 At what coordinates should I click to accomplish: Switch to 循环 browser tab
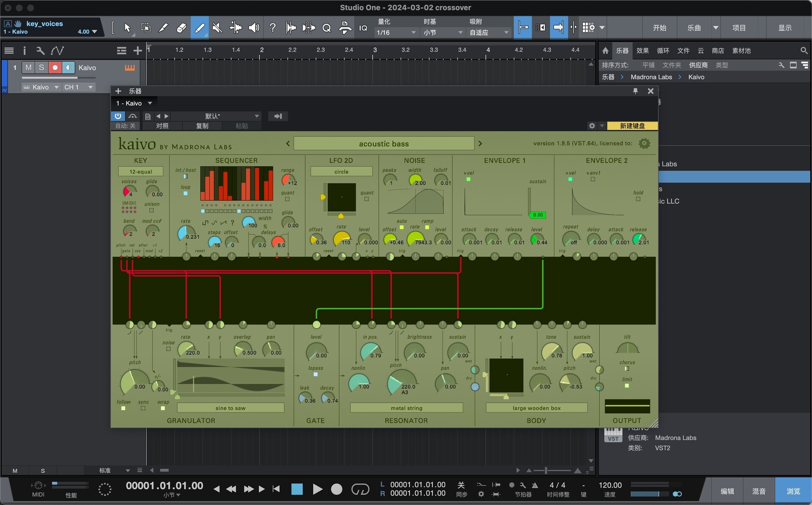click(x=663, y=51)
